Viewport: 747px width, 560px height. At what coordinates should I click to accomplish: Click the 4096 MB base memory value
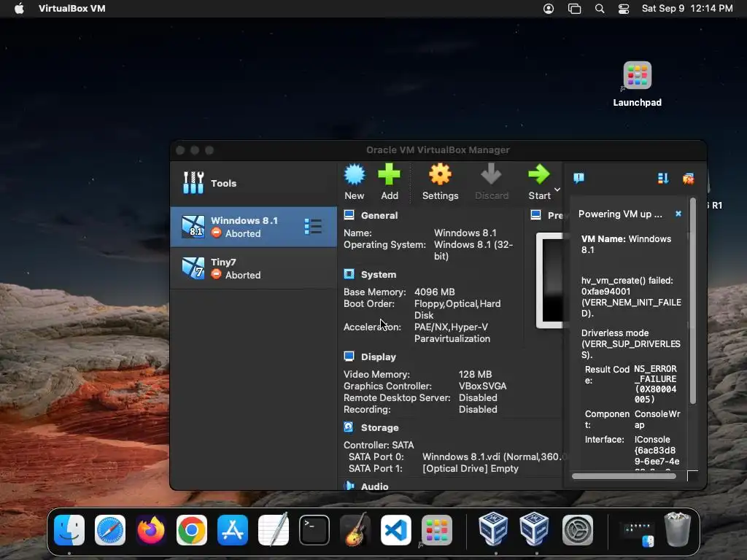(x=435, y=292)
